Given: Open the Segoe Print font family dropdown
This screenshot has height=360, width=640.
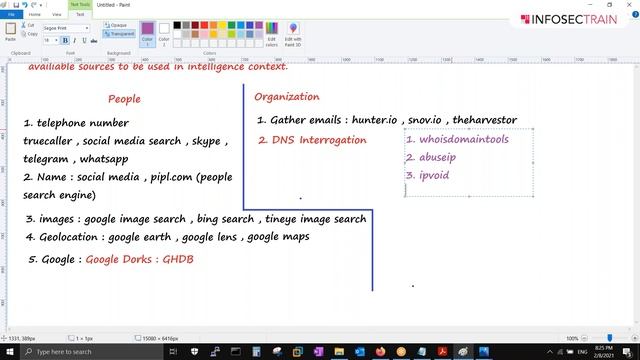Looking at the screenshot, I should pos(87,28).
